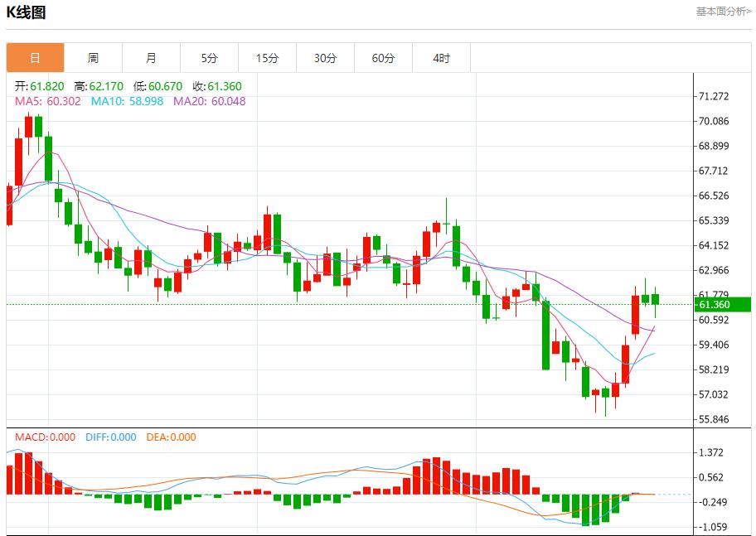Click the highlighted 日 daily tab
Image resolution: width=756 pixels, height=536 pixels.
click(35, 58)
